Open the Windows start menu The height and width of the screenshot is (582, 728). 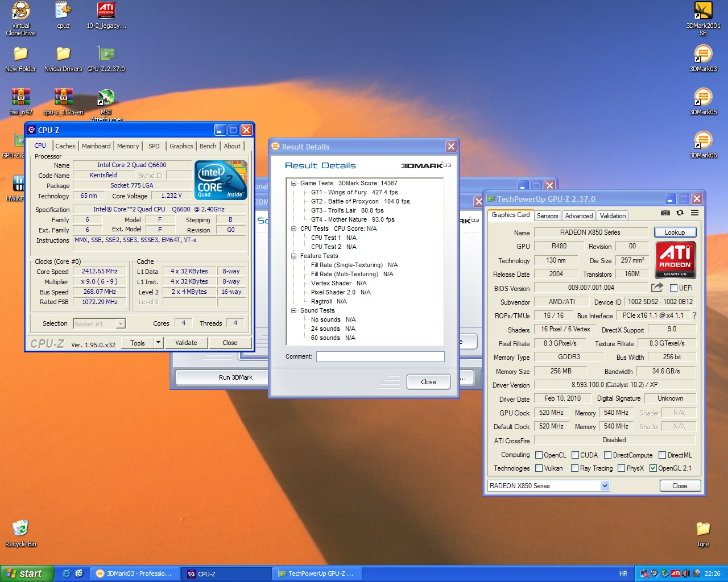click(27, 573)
